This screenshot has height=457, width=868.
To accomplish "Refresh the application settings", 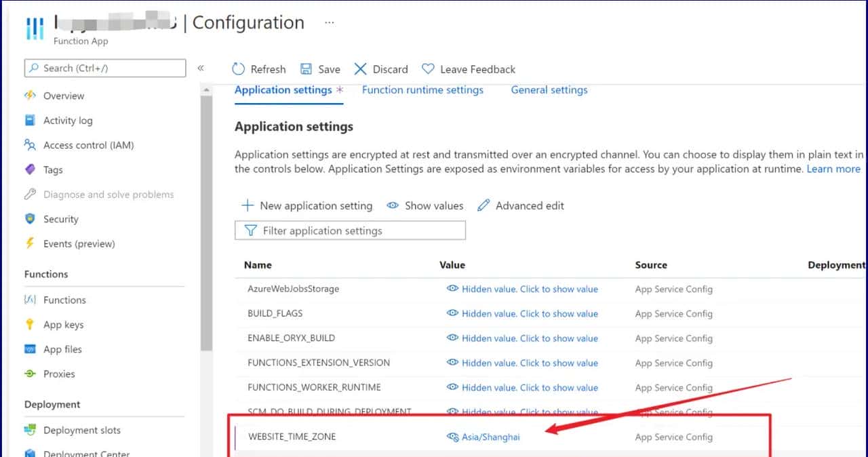I will point(258,68).
